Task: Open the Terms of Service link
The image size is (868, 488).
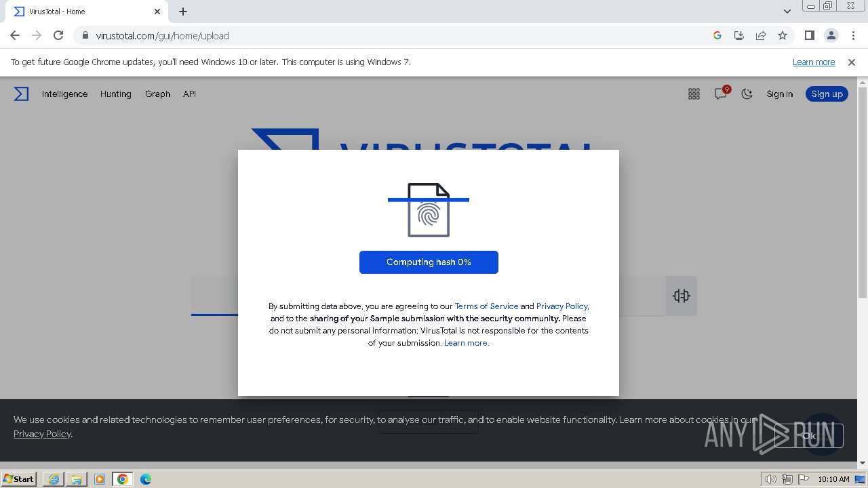Action: tap(486, 306)
